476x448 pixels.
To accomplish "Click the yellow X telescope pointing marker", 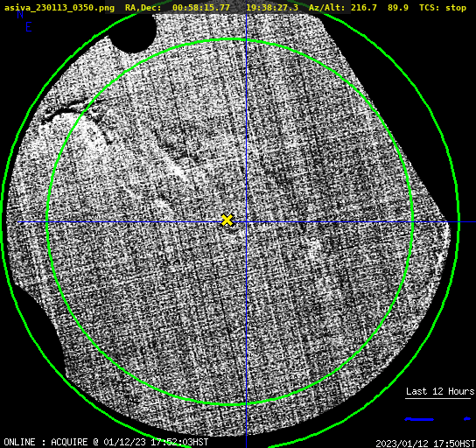I will [x=227, y=220].
